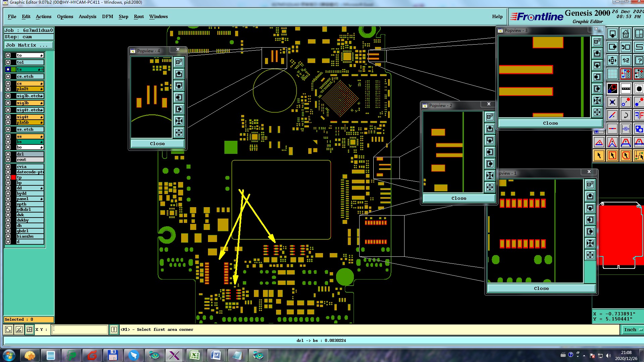Image resolution: width=644 pixels, height=362 pixels.
Task: Toggle display checkbox for layer cs
Action: click(8, 83)
